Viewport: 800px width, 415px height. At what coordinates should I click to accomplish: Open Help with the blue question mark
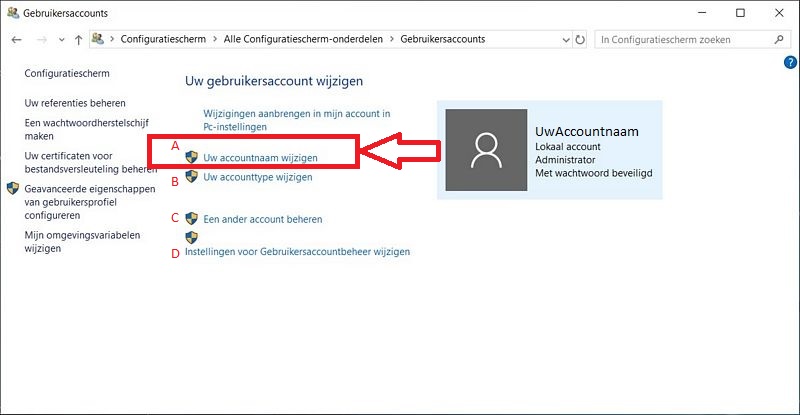click(x=790, y=62)
